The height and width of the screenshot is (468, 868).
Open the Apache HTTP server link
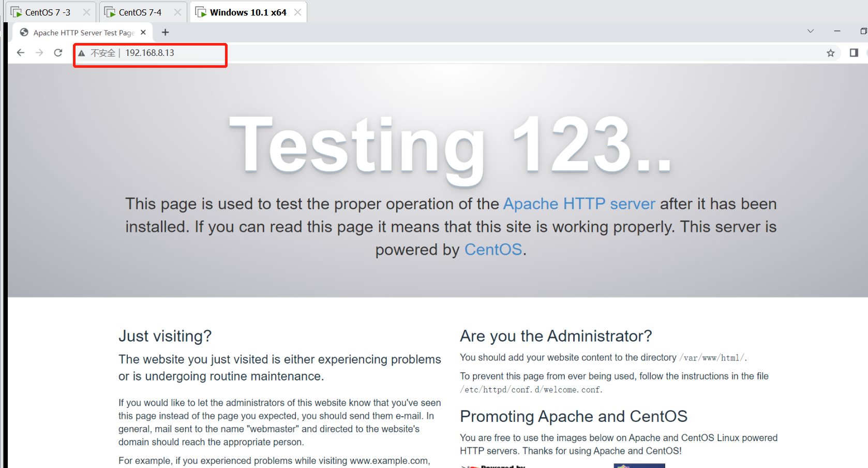(x=579, y=204)
